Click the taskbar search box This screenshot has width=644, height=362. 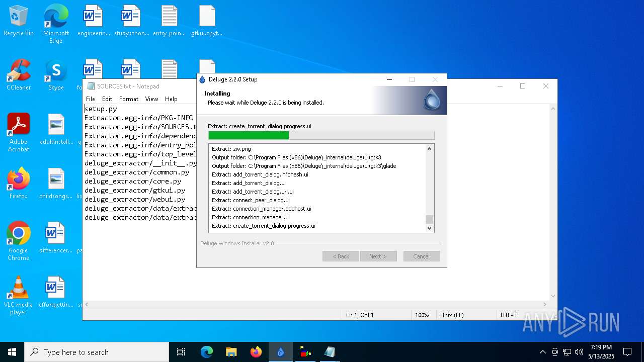[x=97, y=352]
